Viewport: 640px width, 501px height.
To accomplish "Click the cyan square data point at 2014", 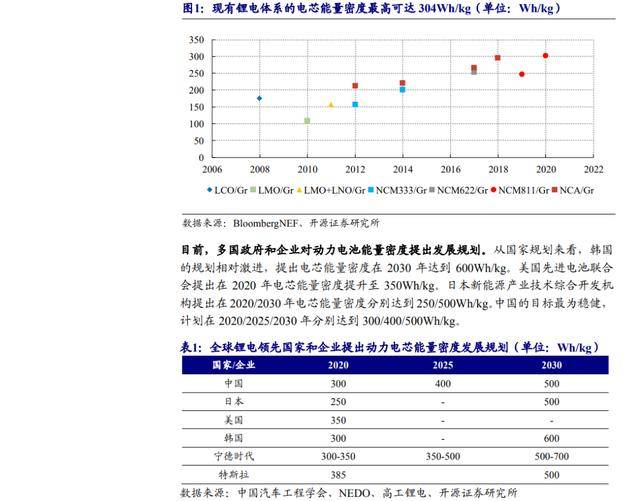I will 402,90.
